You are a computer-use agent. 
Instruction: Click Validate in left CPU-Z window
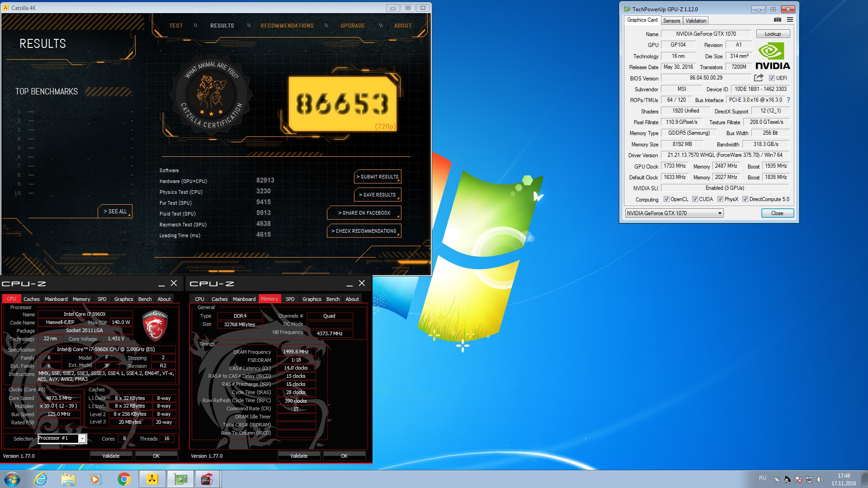point(111,456)
